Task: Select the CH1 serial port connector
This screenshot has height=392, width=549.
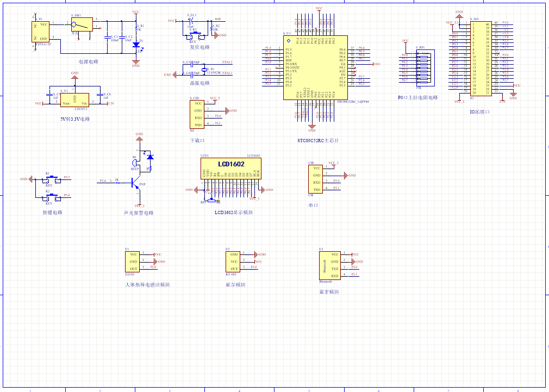Action: coord(316,179)
